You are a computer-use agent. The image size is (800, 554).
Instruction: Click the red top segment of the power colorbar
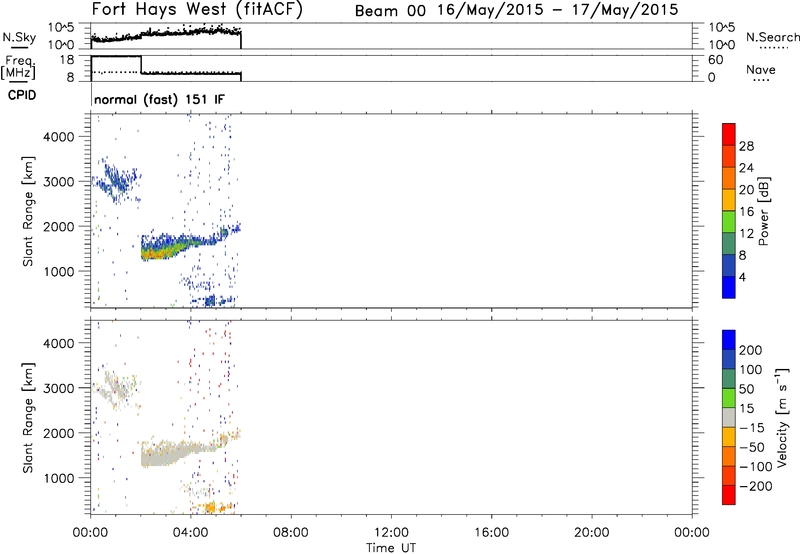(729, 134)
